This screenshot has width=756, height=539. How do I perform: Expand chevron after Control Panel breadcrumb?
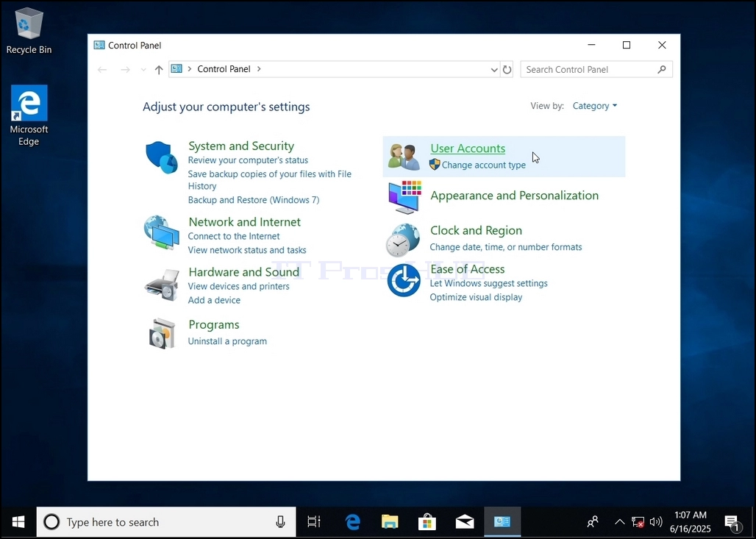[259, 69]
